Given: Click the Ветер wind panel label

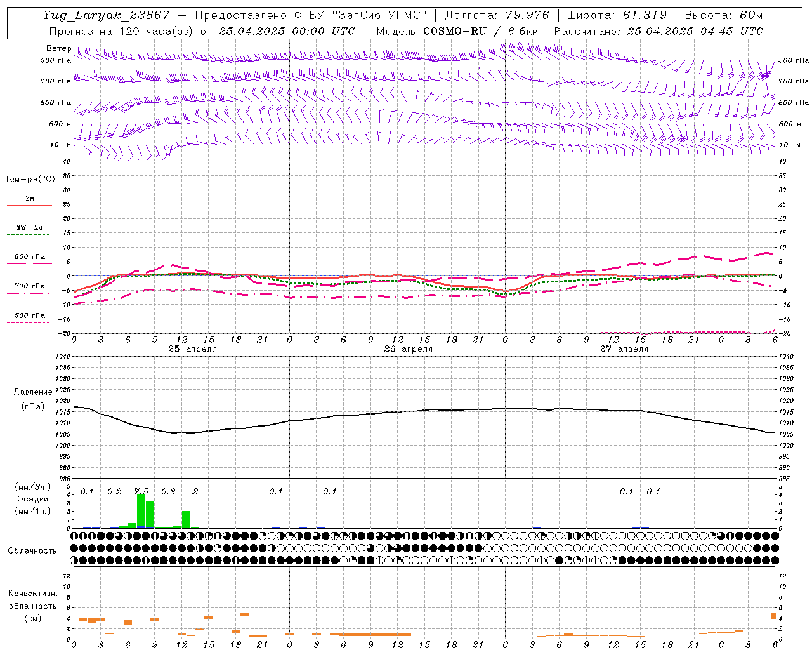Looking at the screenshot, I should pos(58,48).
